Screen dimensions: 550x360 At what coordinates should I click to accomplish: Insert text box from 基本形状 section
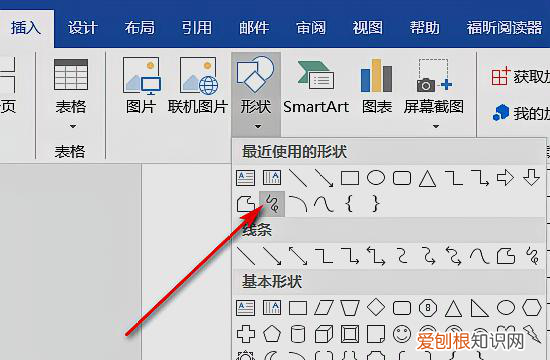coord(246,308)
